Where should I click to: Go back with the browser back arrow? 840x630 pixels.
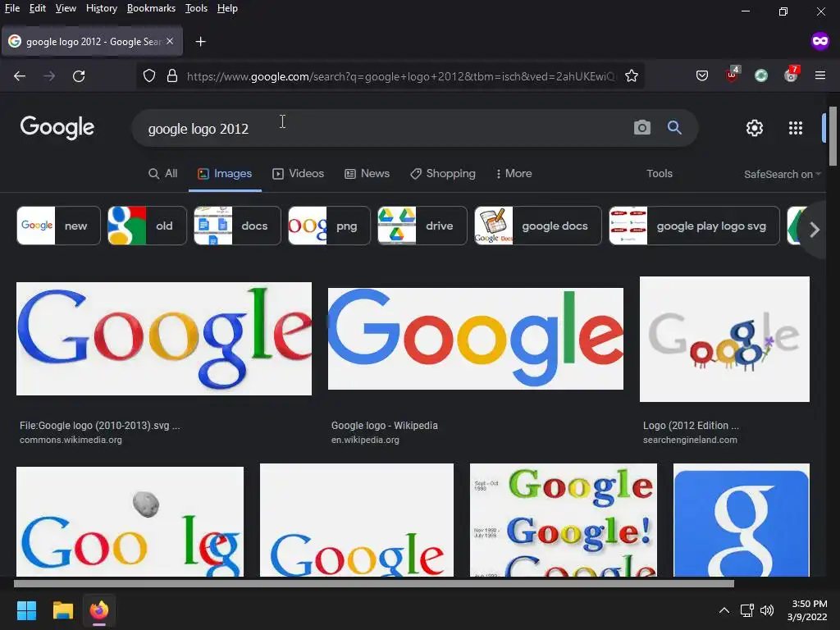tap(20, 76)
